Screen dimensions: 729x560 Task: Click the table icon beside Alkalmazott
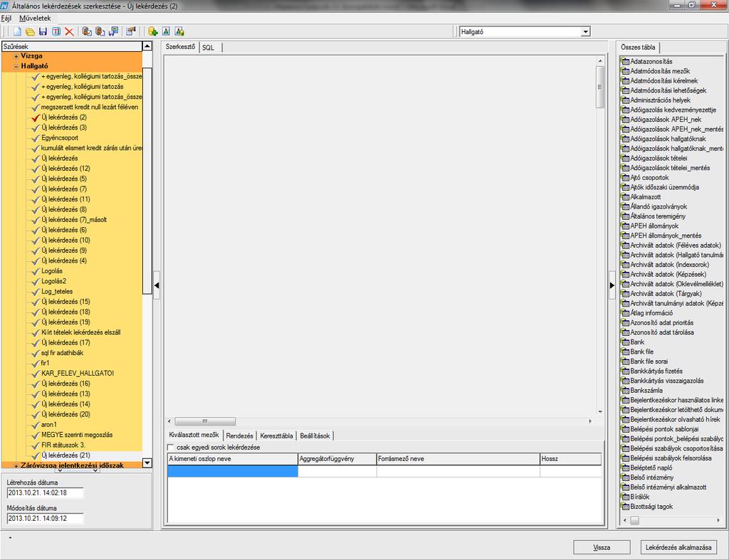[625, 197]
